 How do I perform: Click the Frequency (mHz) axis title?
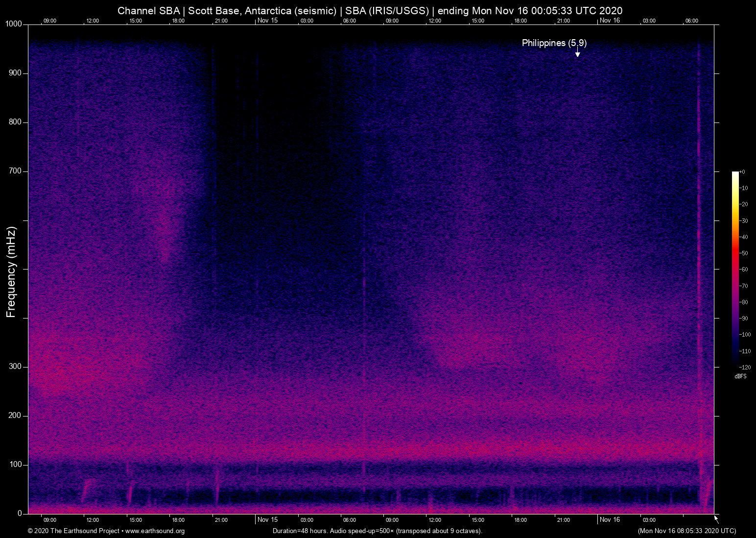tap(11, 272)
